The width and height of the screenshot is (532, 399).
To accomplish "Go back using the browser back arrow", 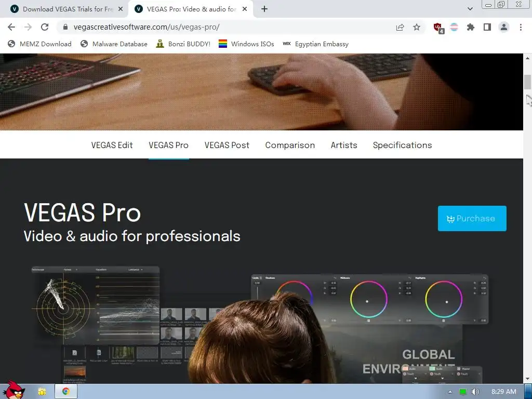I will coord(11,27).
